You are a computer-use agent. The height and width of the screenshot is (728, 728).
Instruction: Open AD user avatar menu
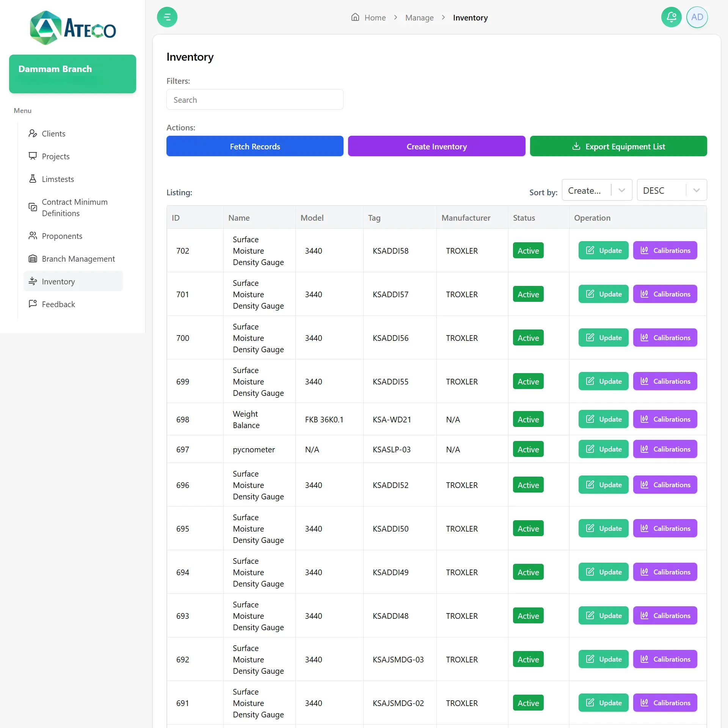click(697, 17)
